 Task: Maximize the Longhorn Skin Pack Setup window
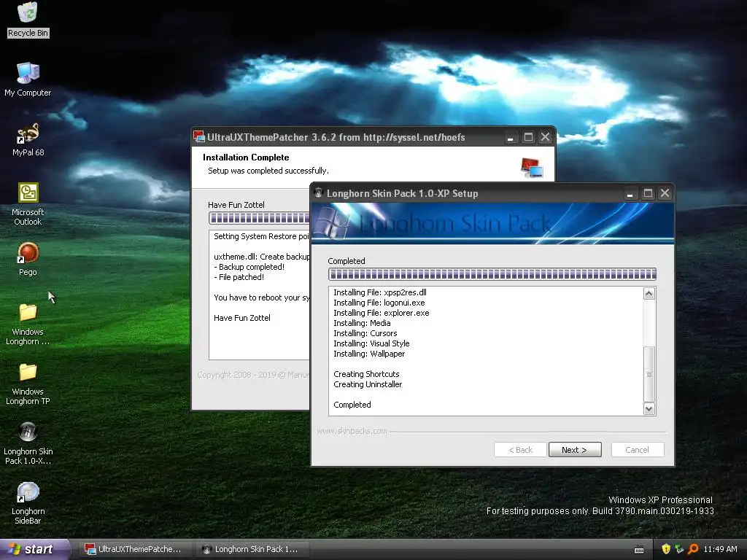648,193
